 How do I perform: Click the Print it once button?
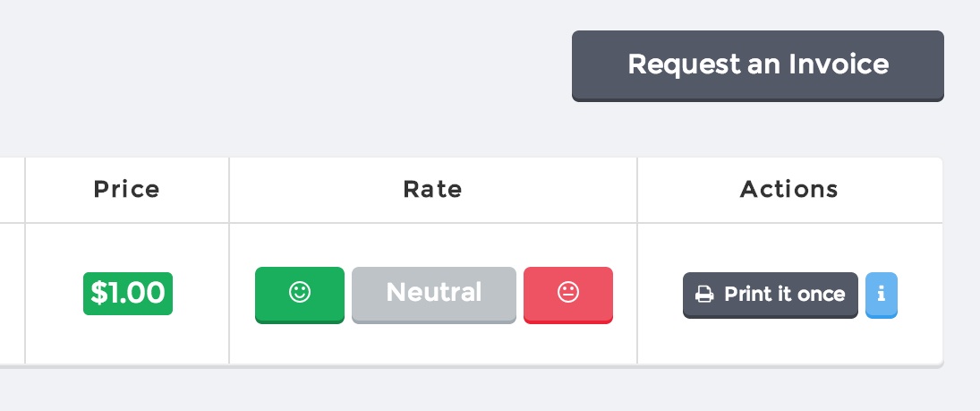(770, 295)
